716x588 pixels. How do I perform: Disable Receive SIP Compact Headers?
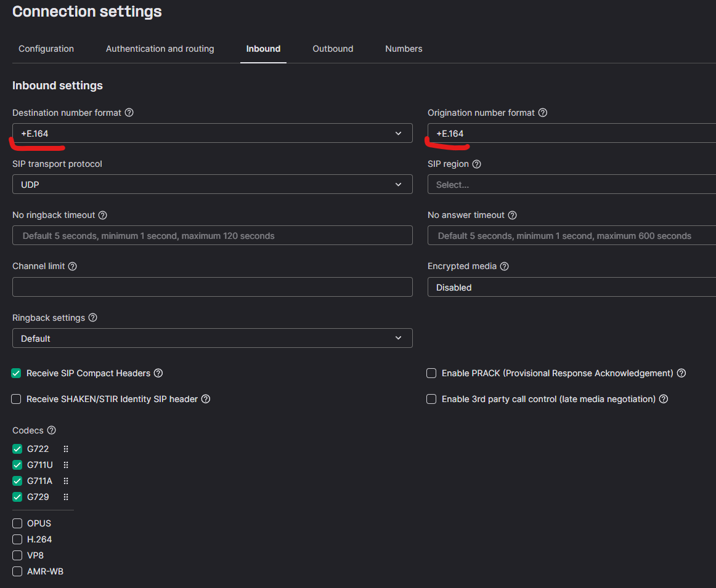pyautogui.click(x=16, y=373)
